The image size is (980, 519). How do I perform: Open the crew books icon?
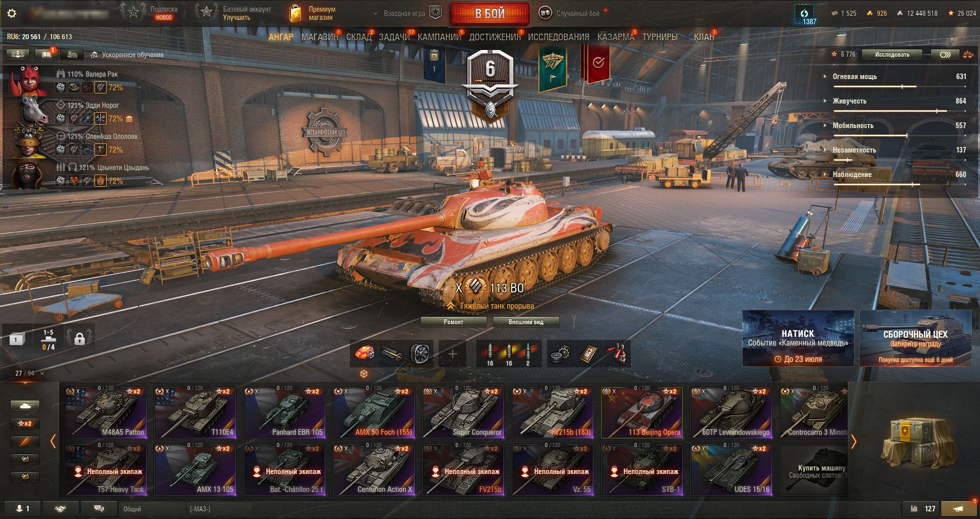point(45,54)
